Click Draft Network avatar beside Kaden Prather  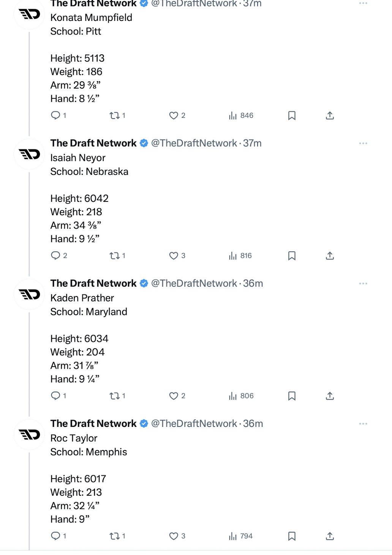point(29,294)
